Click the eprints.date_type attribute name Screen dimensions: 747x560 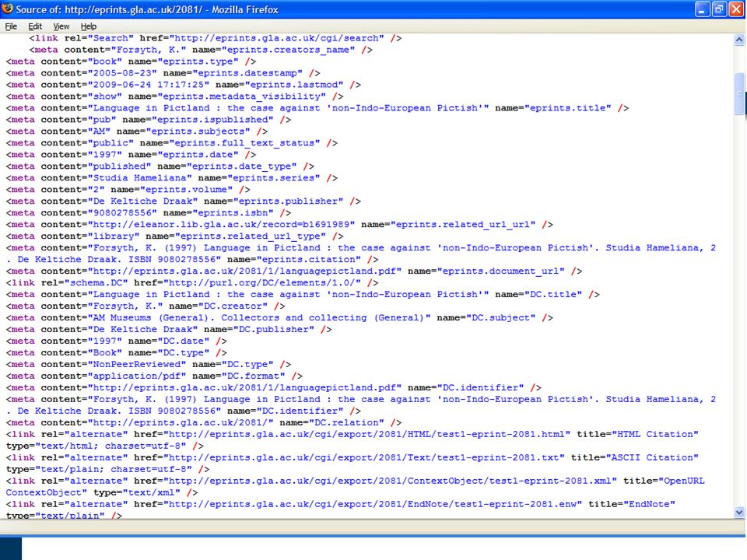(241, 166)
